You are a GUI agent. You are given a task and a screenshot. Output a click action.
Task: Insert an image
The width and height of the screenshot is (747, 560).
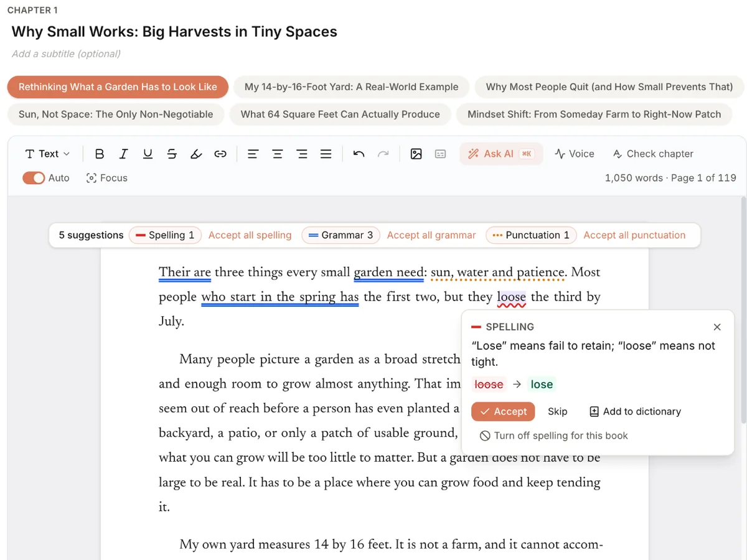tap(416, 154)
